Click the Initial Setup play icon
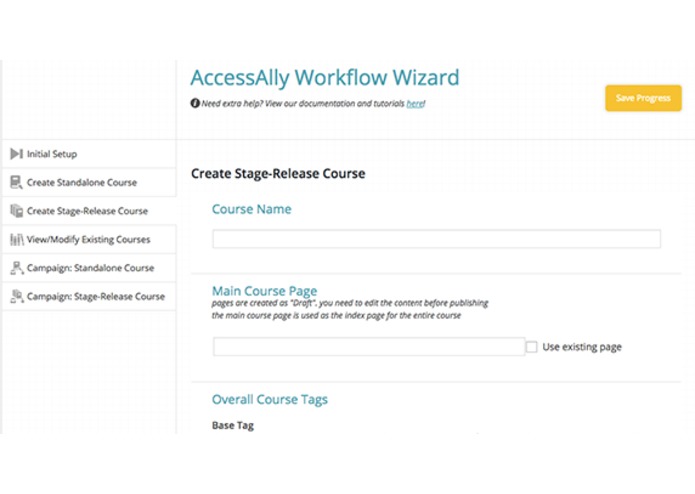Image resolution: width=695 pixels, height=494 pixels. 16,154
